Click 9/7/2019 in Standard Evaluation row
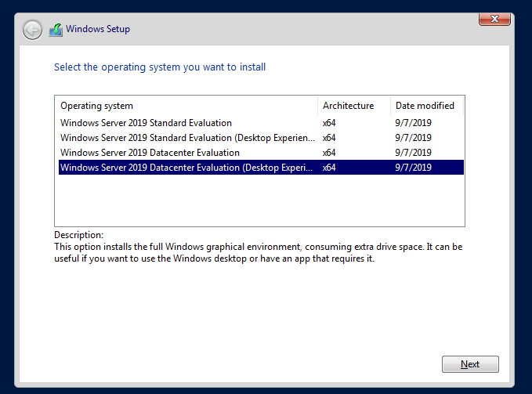The height and width of the screenshot is (394, 532). tap(413, 123)
